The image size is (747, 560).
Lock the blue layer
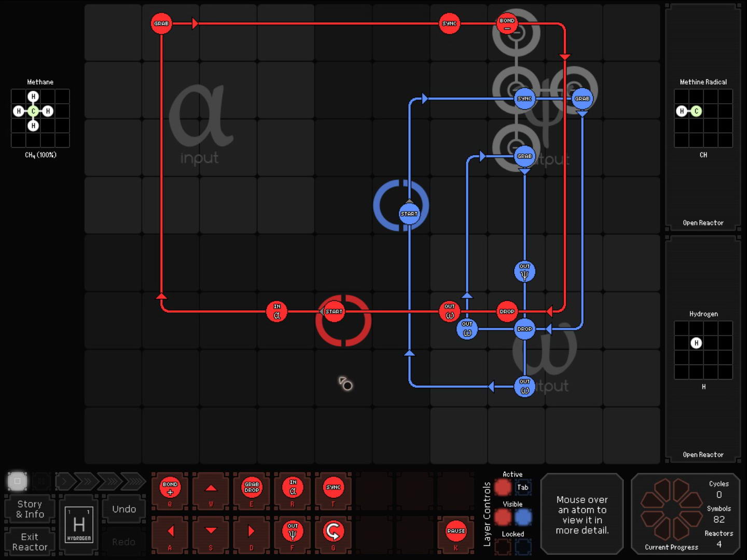(523, 547)
